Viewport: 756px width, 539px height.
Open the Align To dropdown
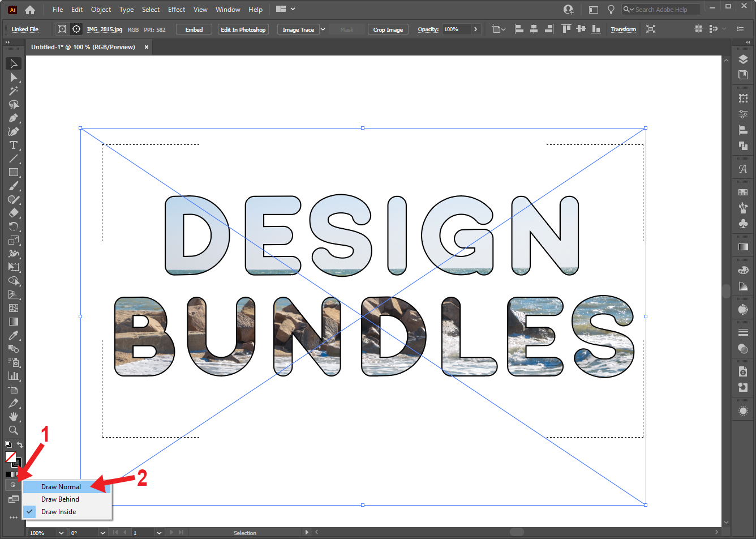[499, 29]
